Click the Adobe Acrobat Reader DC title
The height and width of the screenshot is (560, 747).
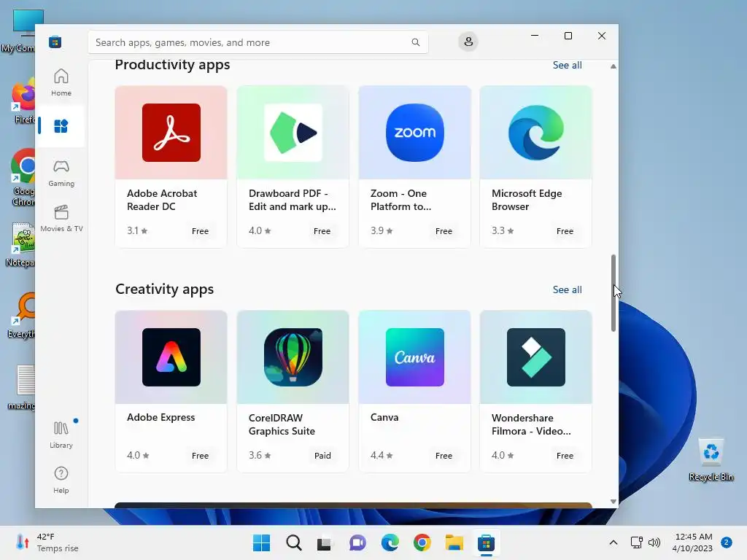tap(162, 200)
